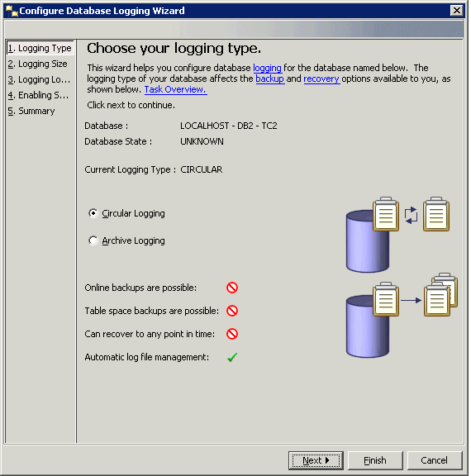Click the 'Choose your logging type.' heading

click(174, 48)
